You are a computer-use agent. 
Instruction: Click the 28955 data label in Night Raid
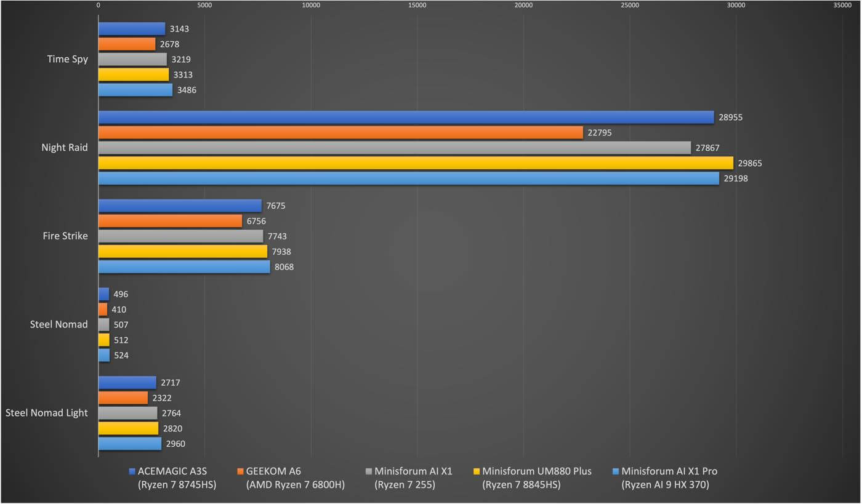pos(730,117)
